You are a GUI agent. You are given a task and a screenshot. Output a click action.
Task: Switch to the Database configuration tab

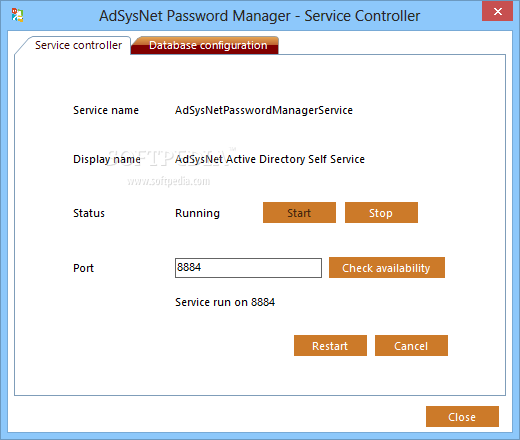(x=208, y=45)
